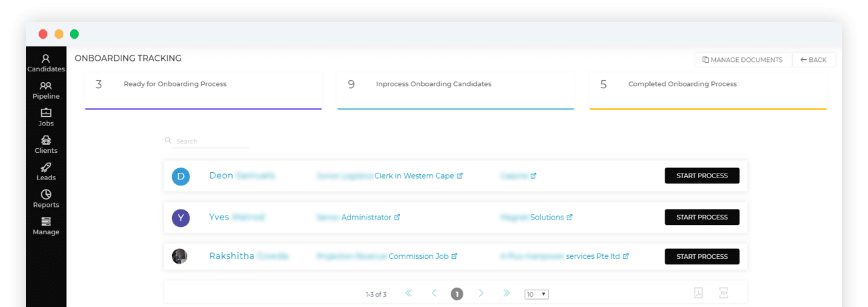This screenshot has width=868, height=307.
Task: Click the Manage Documents button
Action: (x=743, y=60)
